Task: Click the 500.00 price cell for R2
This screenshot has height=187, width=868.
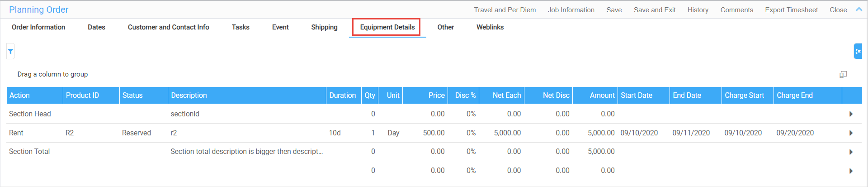Action: pyautogui.click(x=434, y=133)
